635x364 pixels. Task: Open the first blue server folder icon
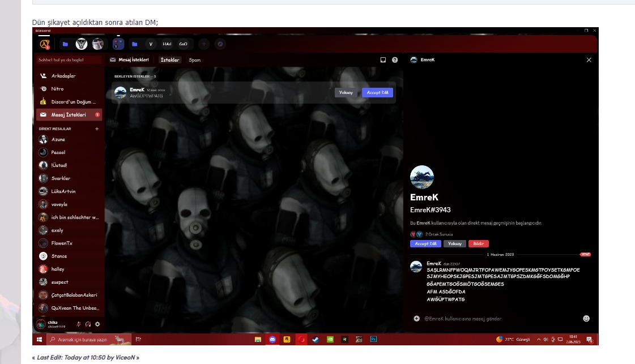tap(65, 44)
